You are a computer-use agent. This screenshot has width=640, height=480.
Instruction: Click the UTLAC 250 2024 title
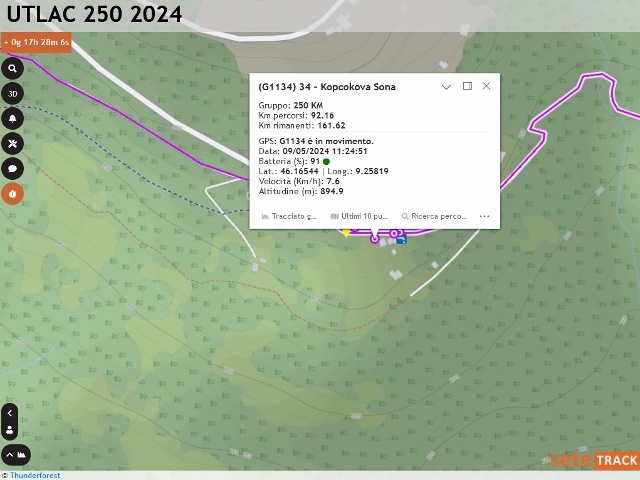pos(94,14)
